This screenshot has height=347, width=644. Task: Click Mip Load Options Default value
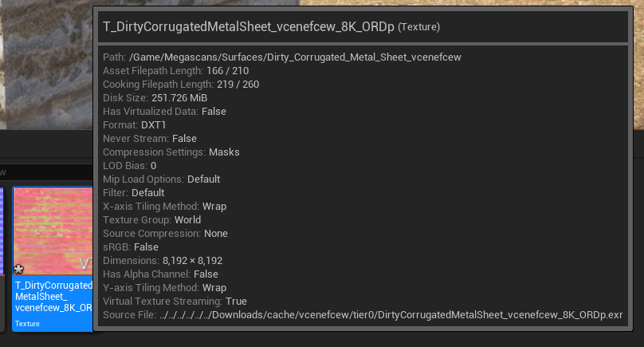[x=204, y=179]
